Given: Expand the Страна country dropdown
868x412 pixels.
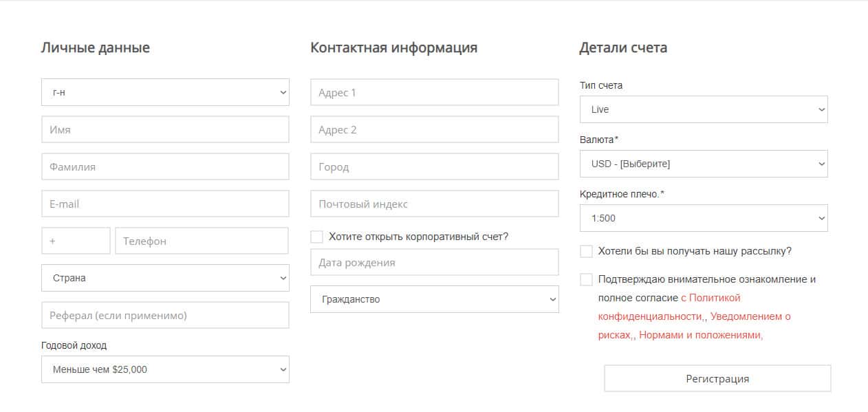Looking at the screenshot, I should (x=165, y=278).
